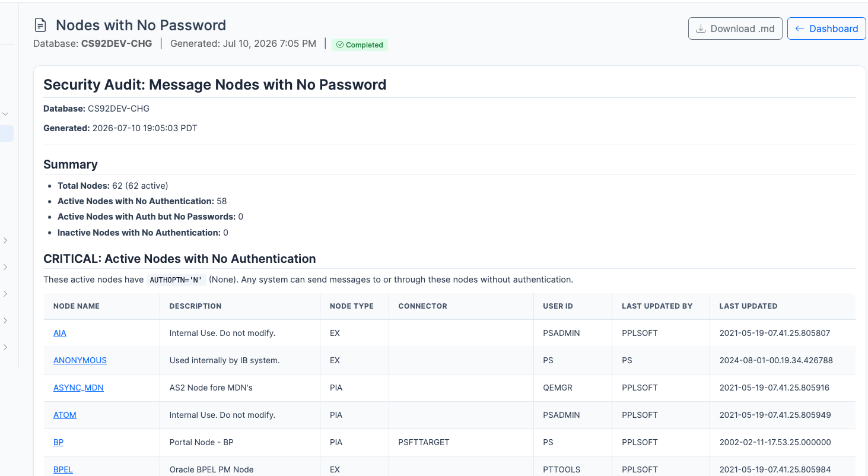Download the report as a .md file
This screenshot has width=868, height=476.
pos(735,28)
